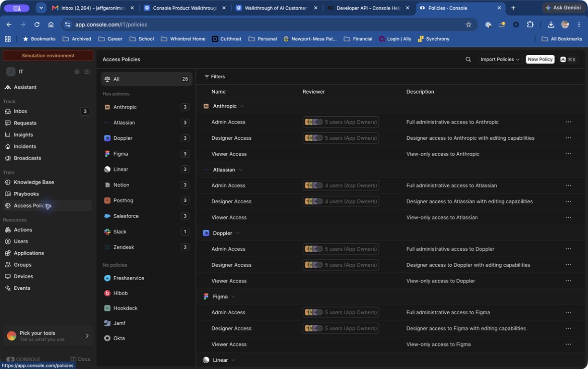Collapse the Atlassian policy group
The width and height of the screenshot is (588, 369).
[241, 170]
